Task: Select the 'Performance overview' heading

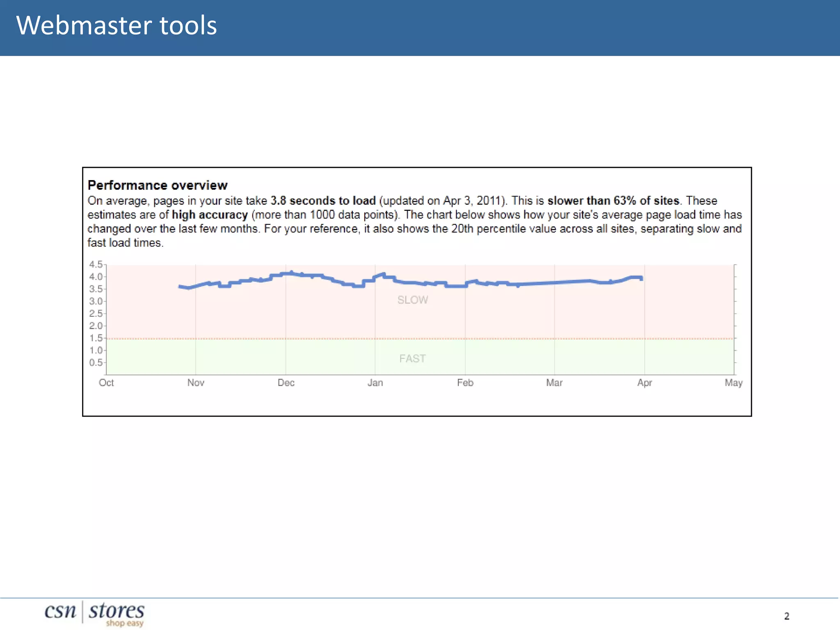Action: coord(157,185)
